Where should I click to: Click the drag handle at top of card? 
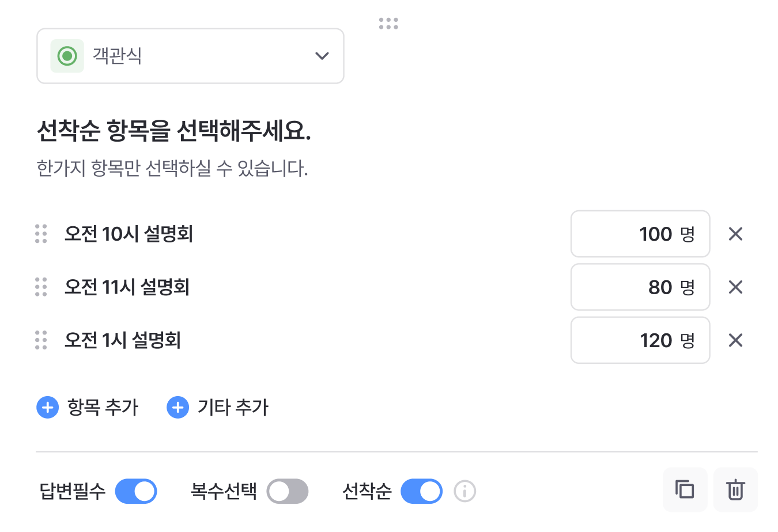pyautogui.click(x=388, y=24)
